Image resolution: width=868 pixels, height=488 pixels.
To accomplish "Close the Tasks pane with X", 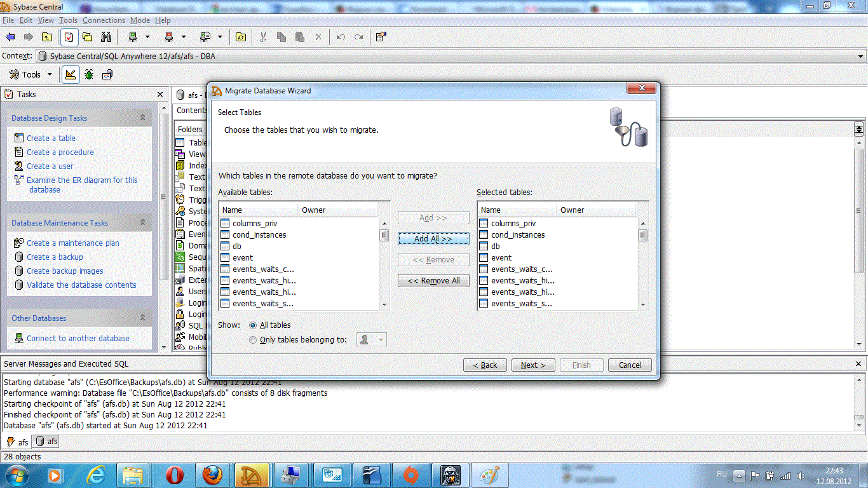I will (x=160, y=94).
